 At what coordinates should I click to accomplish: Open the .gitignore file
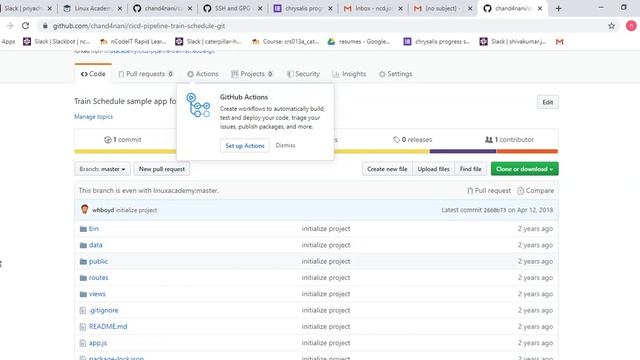pos(104,310)
